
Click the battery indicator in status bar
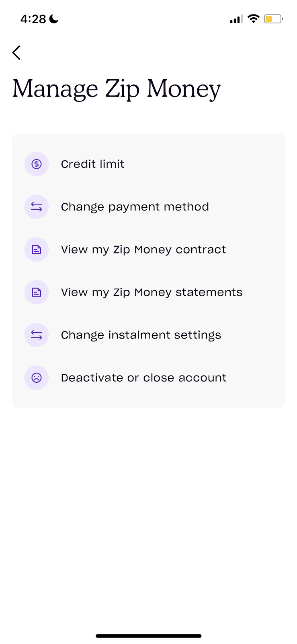[x=273, y=19]
